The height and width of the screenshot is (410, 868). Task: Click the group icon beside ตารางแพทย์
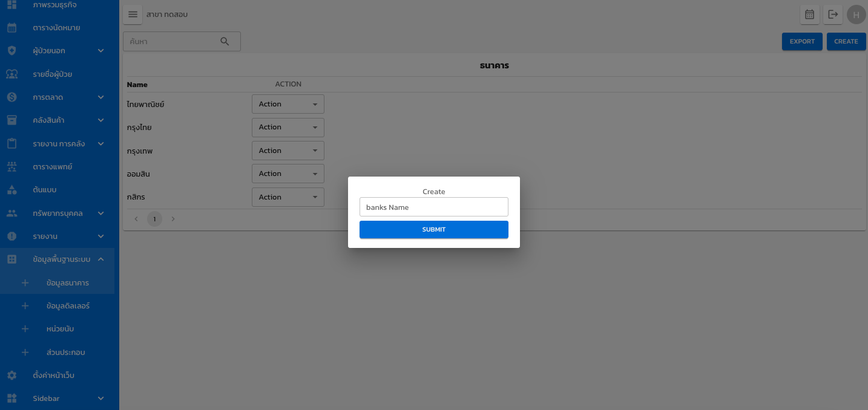tap(12, 167)
